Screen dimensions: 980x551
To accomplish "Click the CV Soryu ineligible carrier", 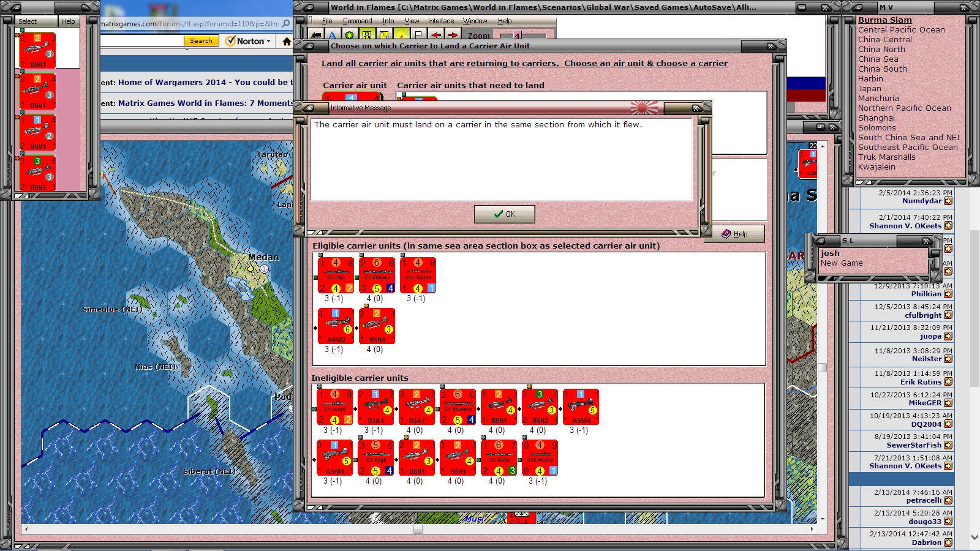I will (x=499, y=458).
